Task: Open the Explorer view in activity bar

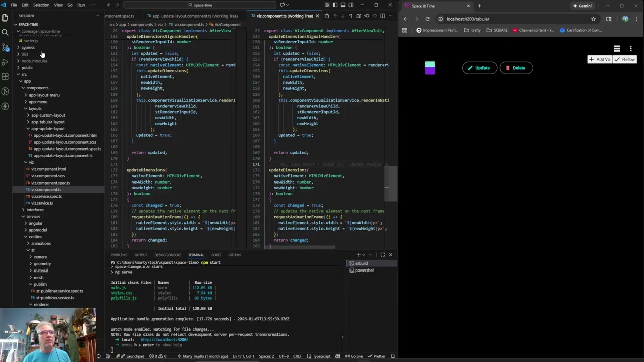Action: [x=5, y=17]
